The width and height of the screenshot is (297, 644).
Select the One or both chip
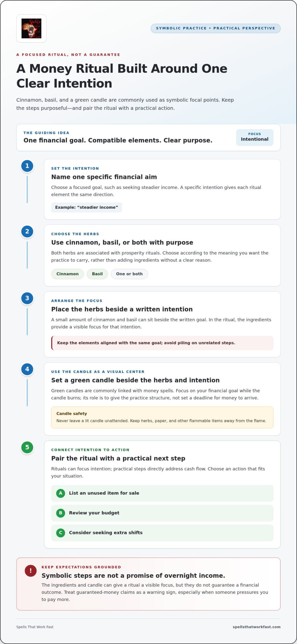click(129, 274)
